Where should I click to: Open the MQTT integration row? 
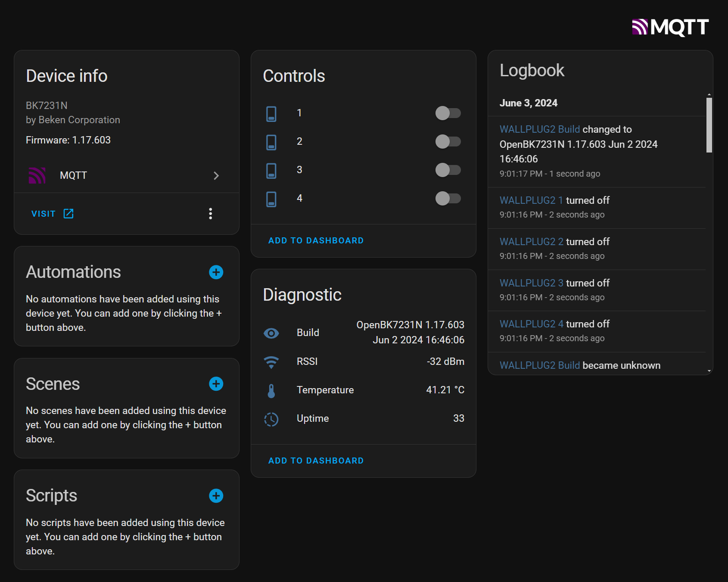(x=127, y=175)
